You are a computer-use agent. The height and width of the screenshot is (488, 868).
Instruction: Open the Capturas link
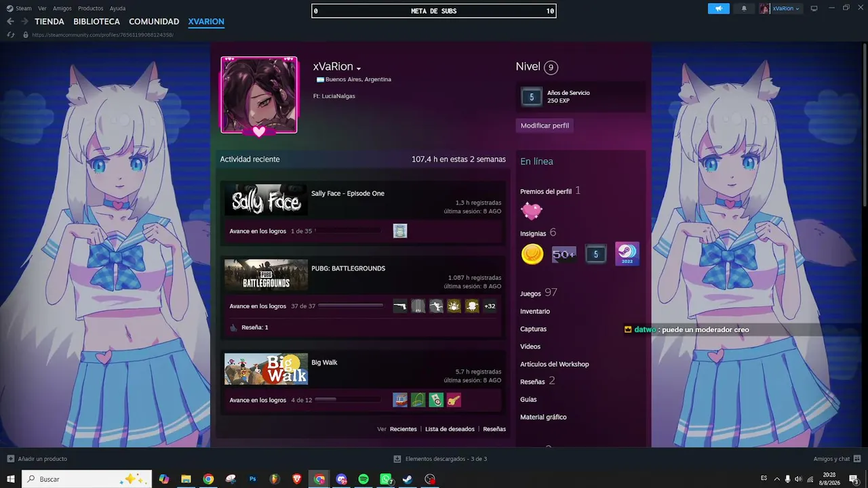click(533, 329)
